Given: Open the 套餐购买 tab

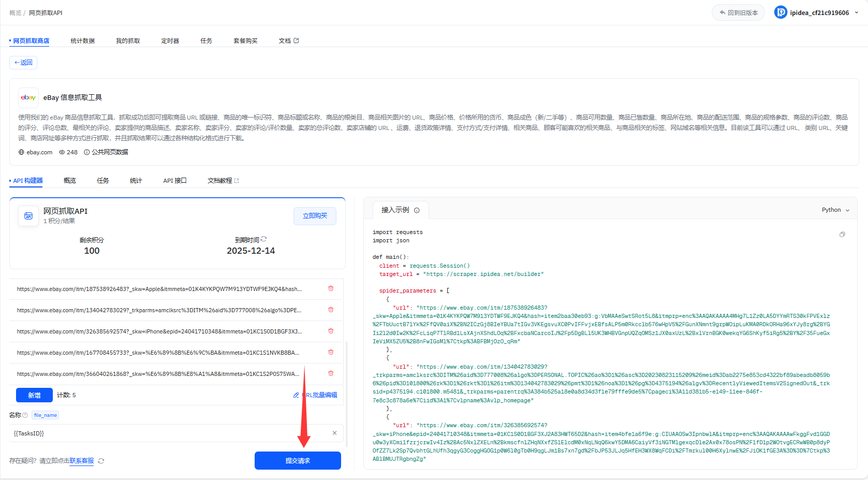Looking at the screenshot, I should pyautogui.click(x=245, y=41).
